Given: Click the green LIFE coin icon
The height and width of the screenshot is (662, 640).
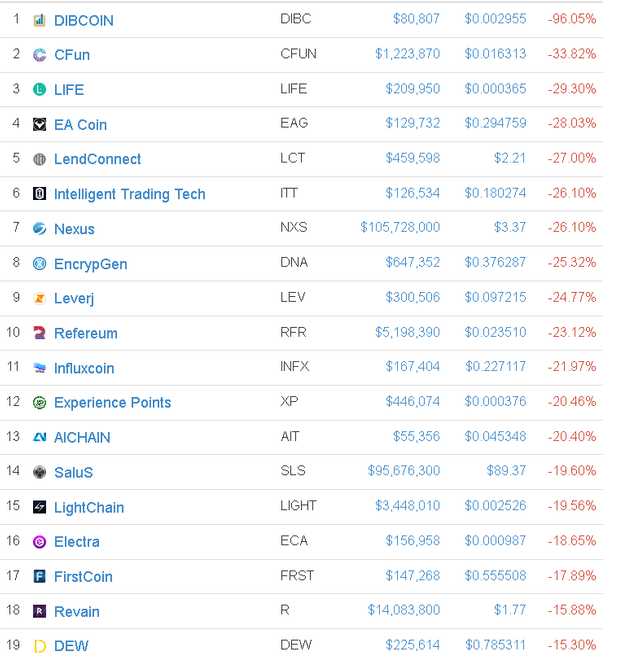Looking at the screenshot, I should point(39,90).
